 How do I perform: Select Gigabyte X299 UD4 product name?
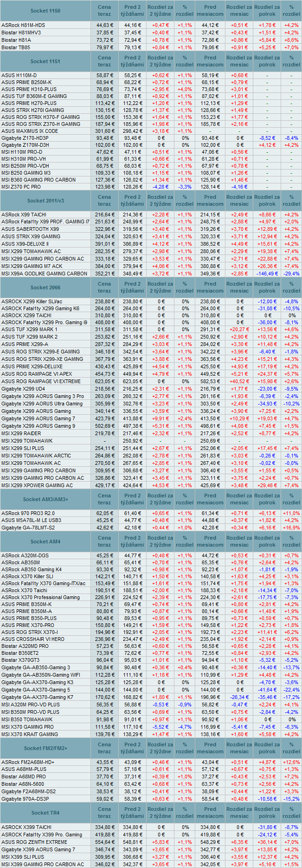(23, 389)
